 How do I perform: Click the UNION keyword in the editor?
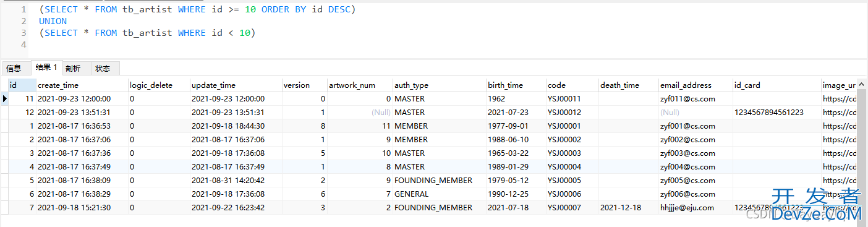53,21
